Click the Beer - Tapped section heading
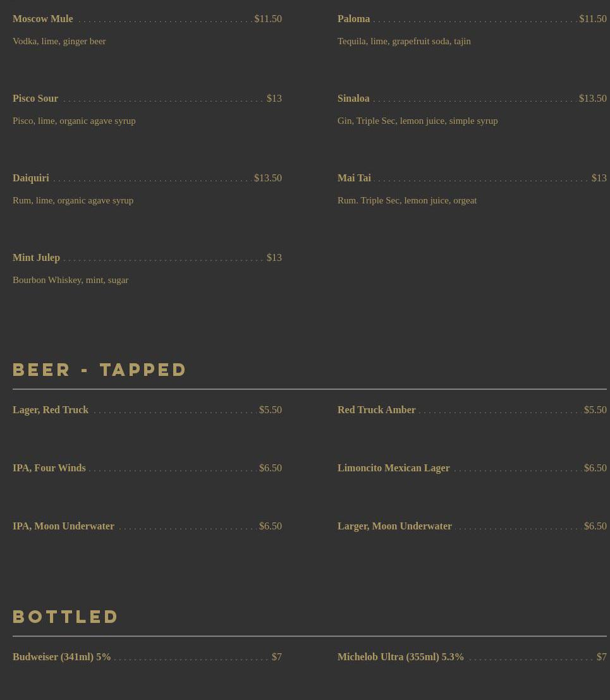 (99, 370)
